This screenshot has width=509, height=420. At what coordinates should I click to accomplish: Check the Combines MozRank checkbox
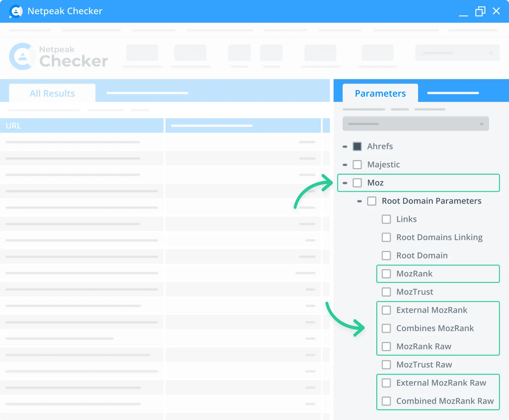(386, 328)
